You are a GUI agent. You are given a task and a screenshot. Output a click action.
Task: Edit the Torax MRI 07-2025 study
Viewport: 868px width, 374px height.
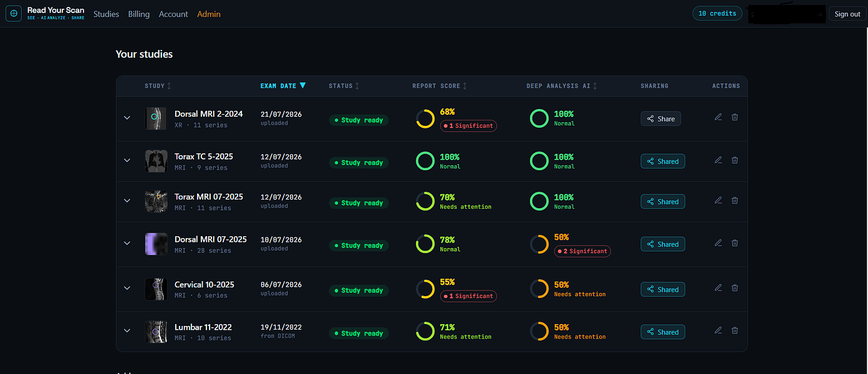coord(718,200)
